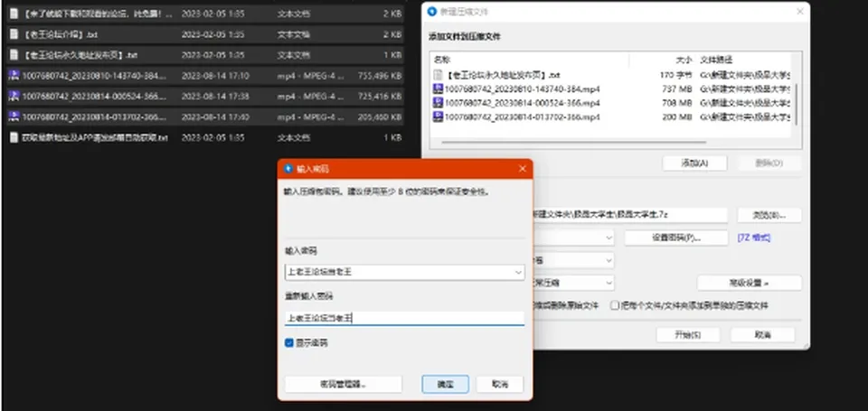Viewport: 868px width, 411px height.
Task: Click the app icon in the new-archive dialog title
Action: point(432,12)
